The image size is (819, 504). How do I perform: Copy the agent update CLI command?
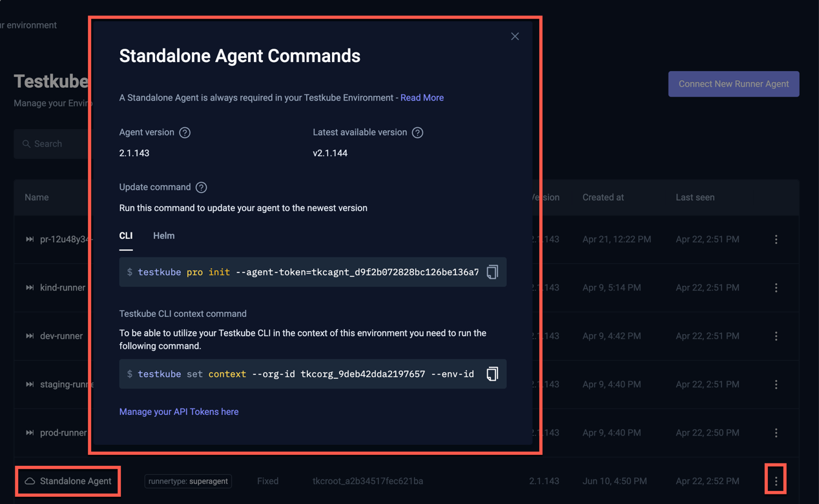coord(492,272)
